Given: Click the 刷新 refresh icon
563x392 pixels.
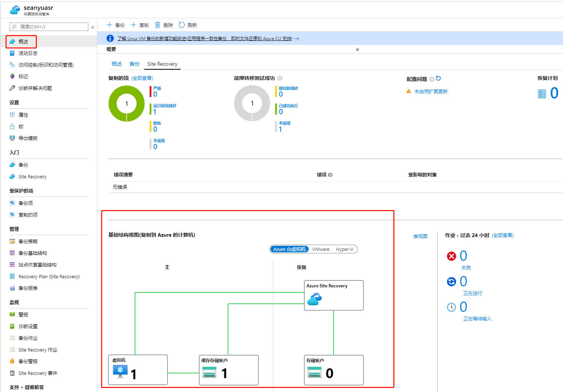Looking at the screenshot, I should coord(182,25).
